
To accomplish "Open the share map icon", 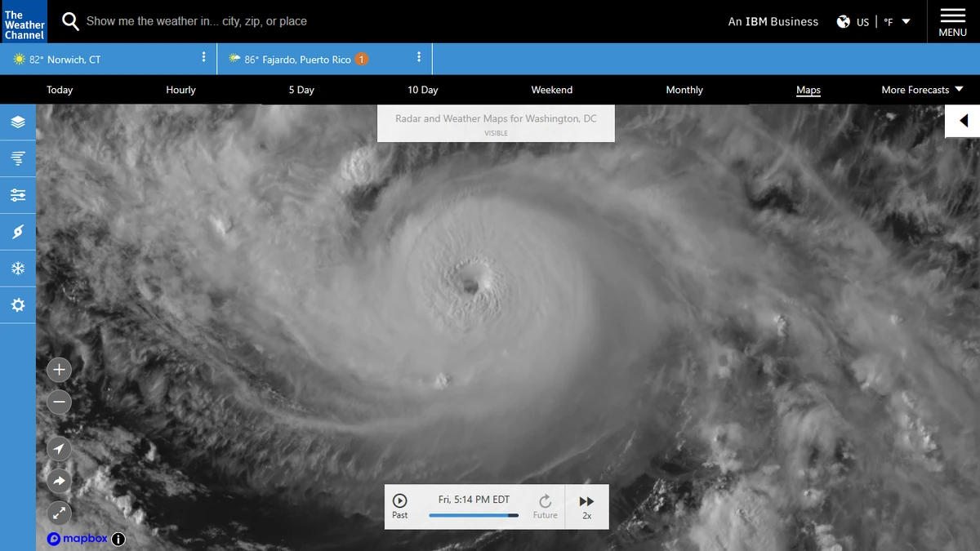I will point(59,481).
